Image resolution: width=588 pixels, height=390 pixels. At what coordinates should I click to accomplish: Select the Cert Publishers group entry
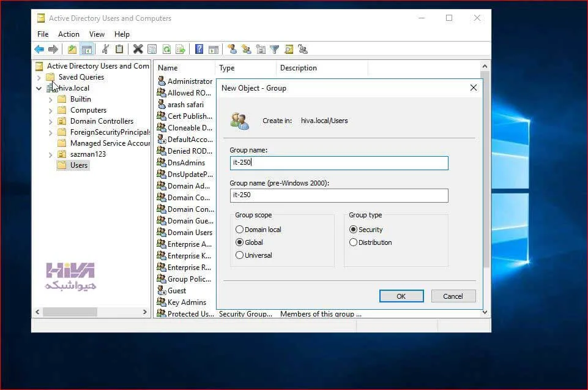click(185, 116)
